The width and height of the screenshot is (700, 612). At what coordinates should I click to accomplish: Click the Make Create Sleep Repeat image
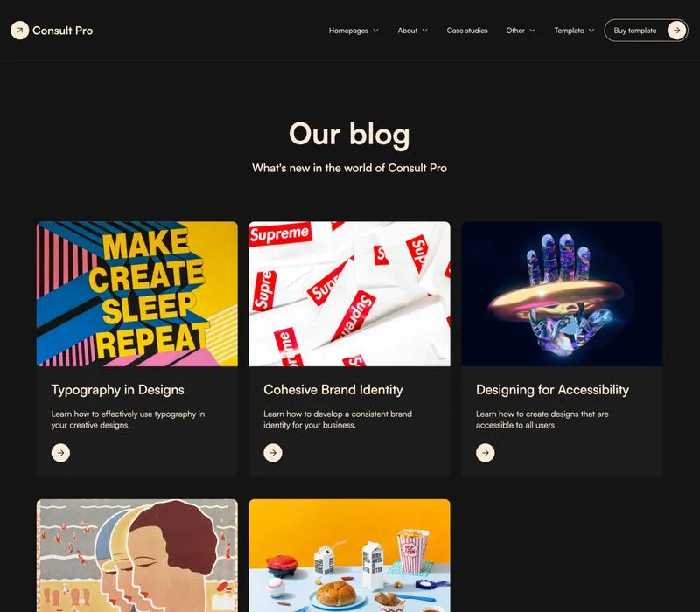coord(137,294)
